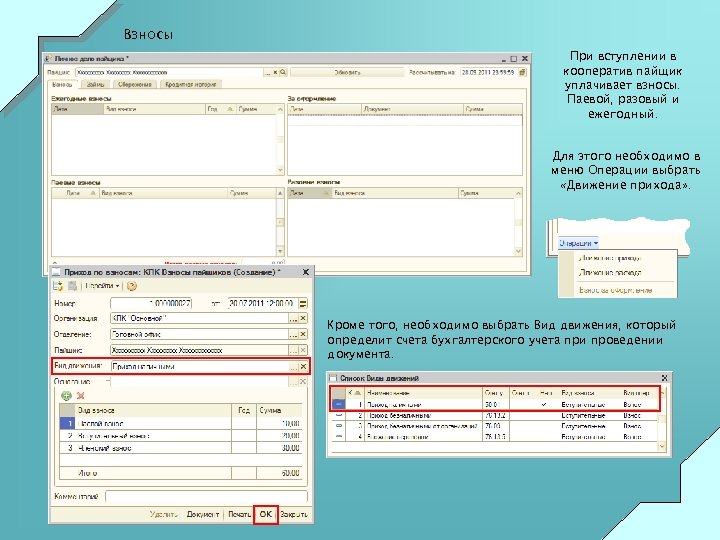
Task: Switch to the Сбережения tab
Action: tap(135, 84)
